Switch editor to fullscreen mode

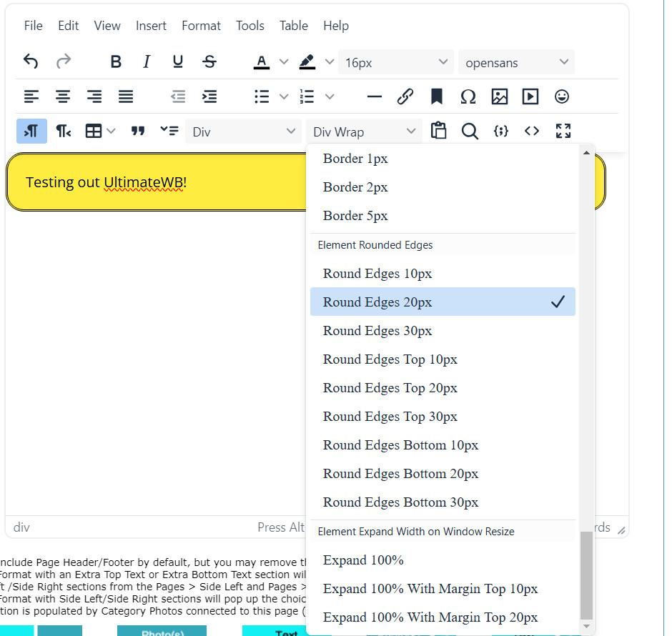(x=563, y=131)
